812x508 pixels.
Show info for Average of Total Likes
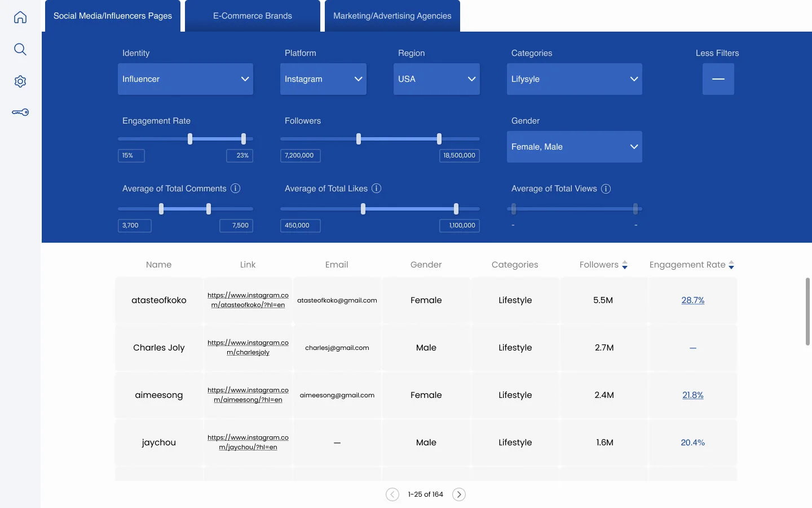click(377, 189)
